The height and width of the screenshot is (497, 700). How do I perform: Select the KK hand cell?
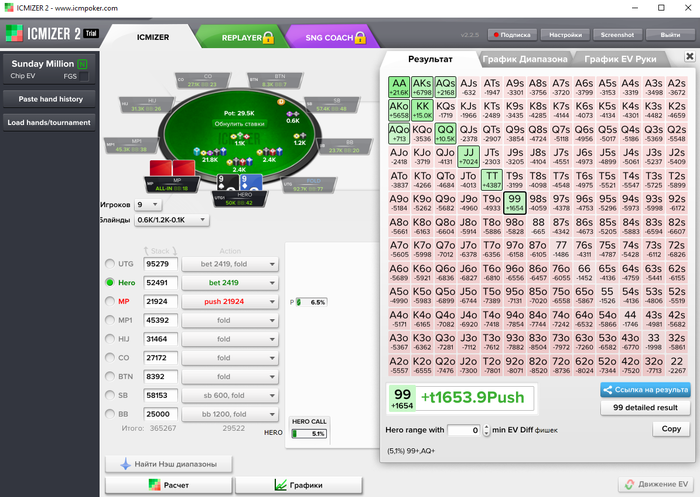(422, 110)
